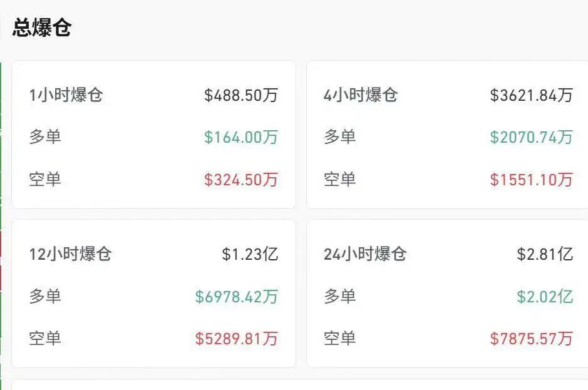Screen dimensions: 588x390
Task: Select the red $7875.57万 short value
Action: pyautogui.click(x=532, y=339)
